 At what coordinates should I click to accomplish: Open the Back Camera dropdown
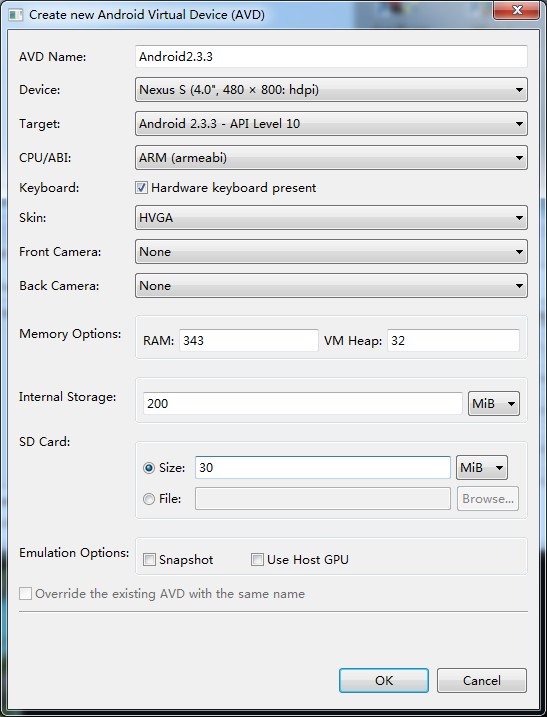click(x=331, y=286)
